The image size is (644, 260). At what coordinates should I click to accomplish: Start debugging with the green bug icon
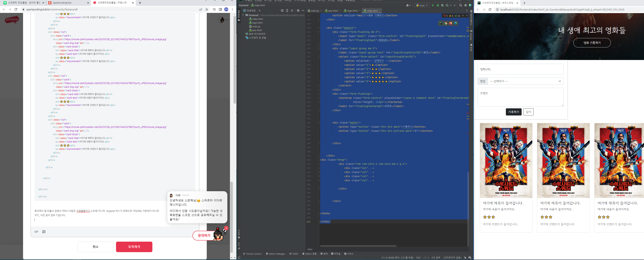pos(437,5)
